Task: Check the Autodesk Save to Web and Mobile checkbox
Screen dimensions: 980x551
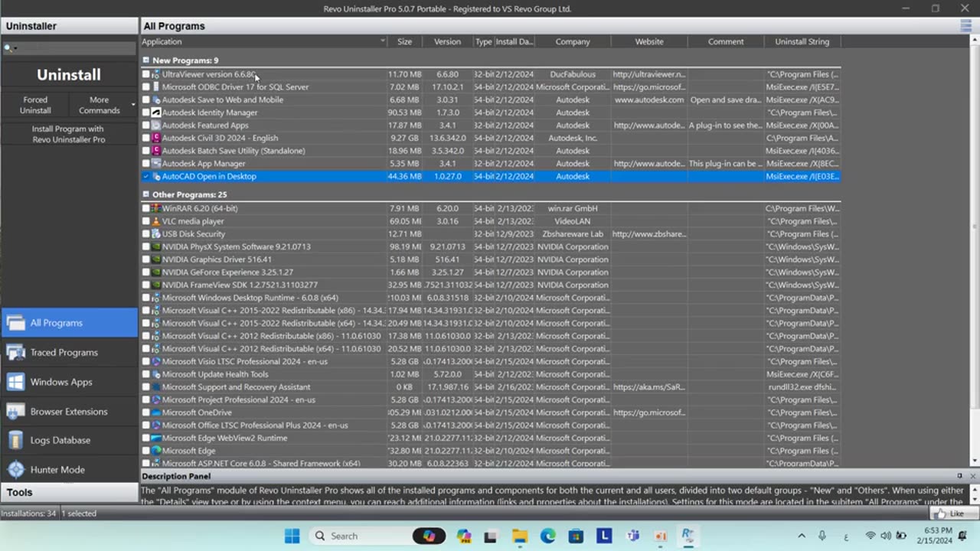Action: pos(146,99)
